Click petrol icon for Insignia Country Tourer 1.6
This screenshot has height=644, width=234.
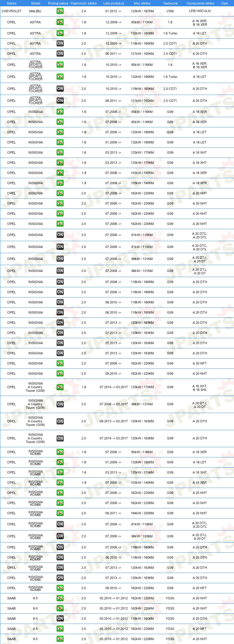point(60,387)
